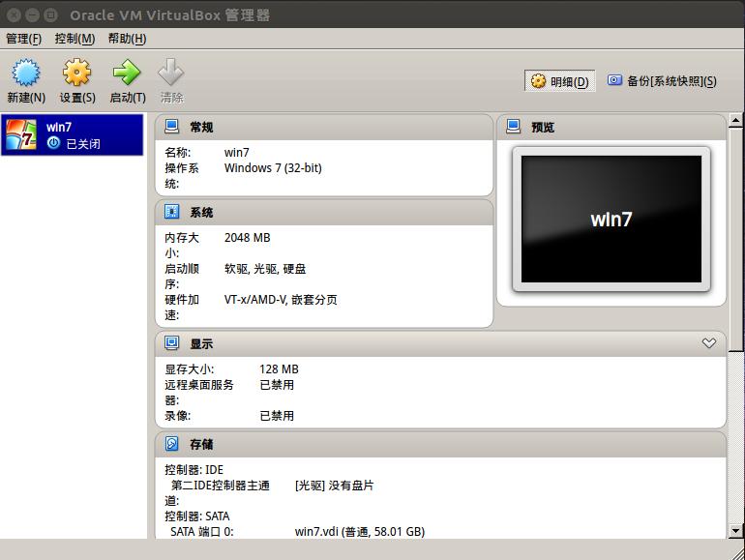Click the window resize grip at bottom corner

point(737,552)
